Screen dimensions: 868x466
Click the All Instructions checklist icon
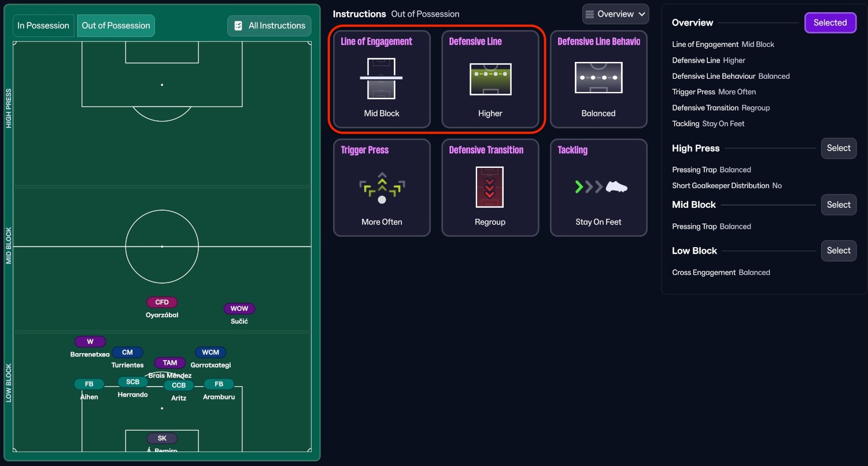[238, 25]
